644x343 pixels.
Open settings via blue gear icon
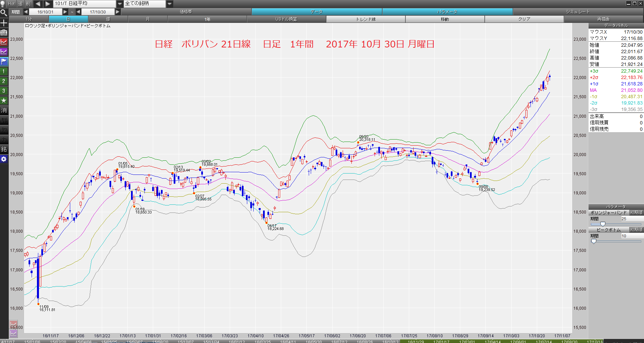tap(4, 159)
